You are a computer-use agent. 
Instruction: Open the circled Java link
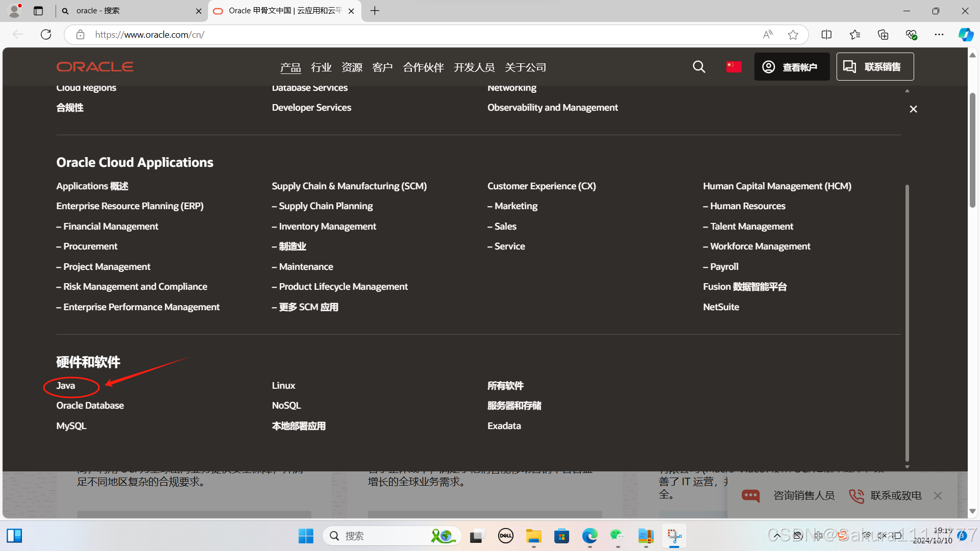(x=65, y=385)
